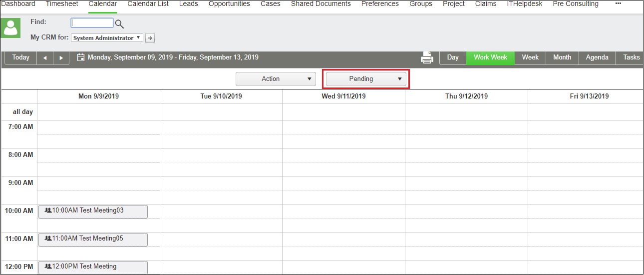Print the calendar with the printer icon

coord(427,57)
